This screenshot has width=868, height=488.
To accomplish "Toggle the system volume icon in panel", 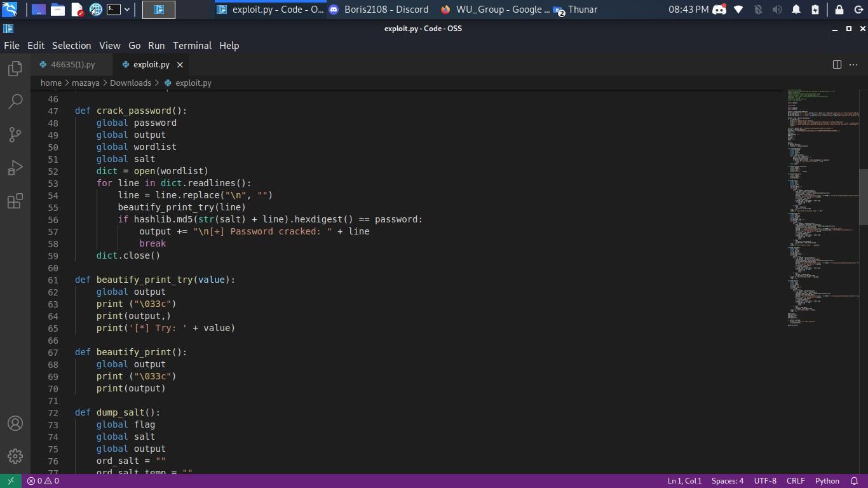I will pos(776,10).
